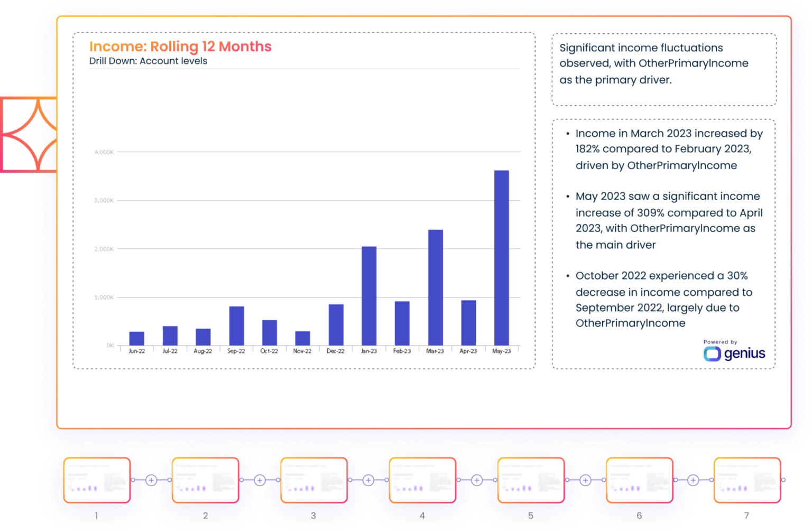Toggle the timeline node between slides 4 and 5
Image resolution: width=812 pixels, height=531 pixels.
coord(476,481)
